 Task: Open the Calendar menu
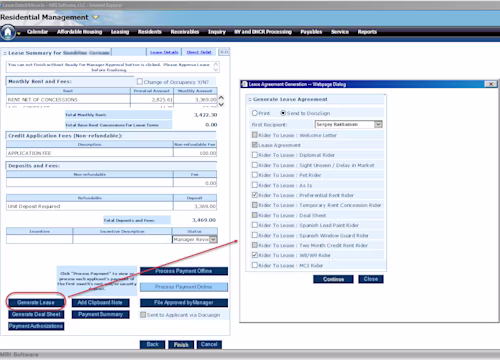[37, 32]
